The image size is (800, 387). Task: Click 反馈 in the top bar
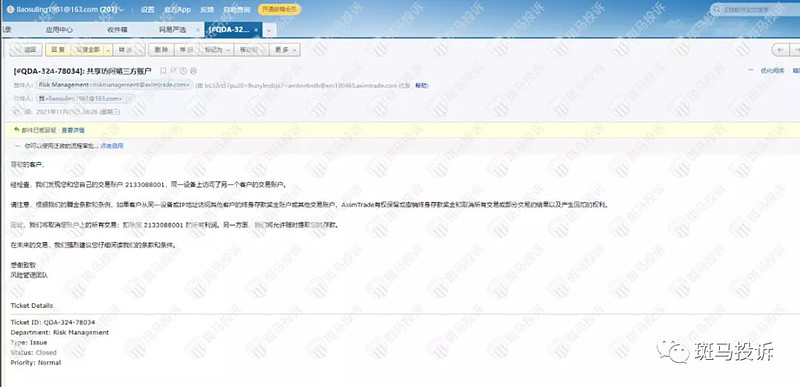pyautogui.click(x=207, y=10)
